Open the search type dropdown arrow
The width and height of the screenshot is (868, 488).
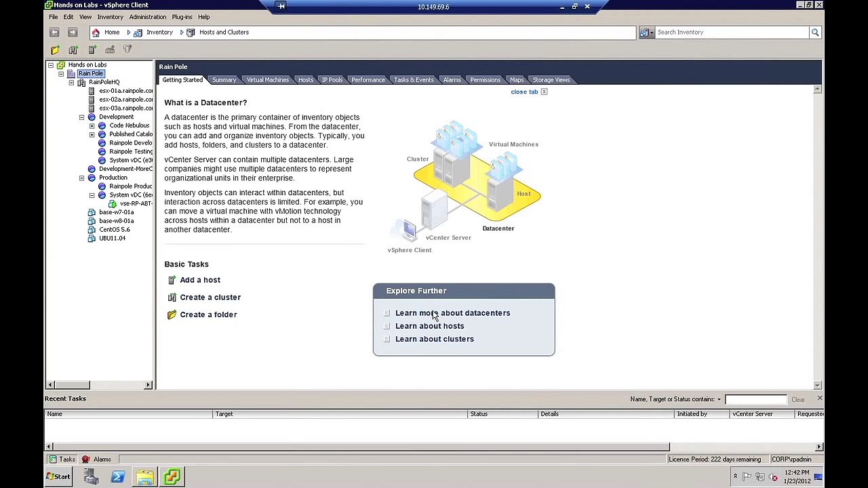[652, 33]
